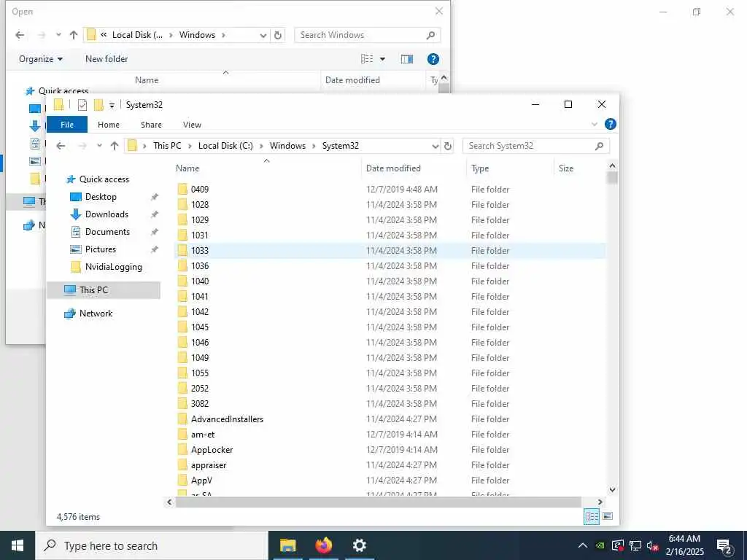Select Network in System32 sidebar
This screenshot has width=747, height=560.
pyautogui.click(x=96, y=314)
